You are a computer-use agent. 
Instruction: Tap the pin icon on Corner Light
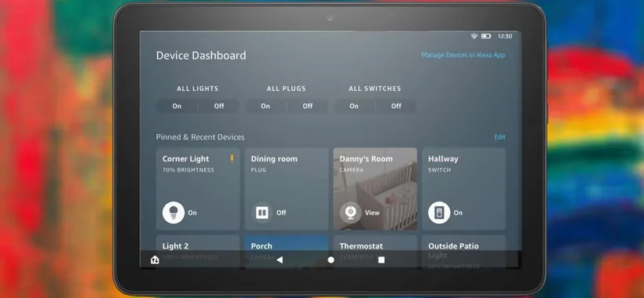tap(232, 158)
